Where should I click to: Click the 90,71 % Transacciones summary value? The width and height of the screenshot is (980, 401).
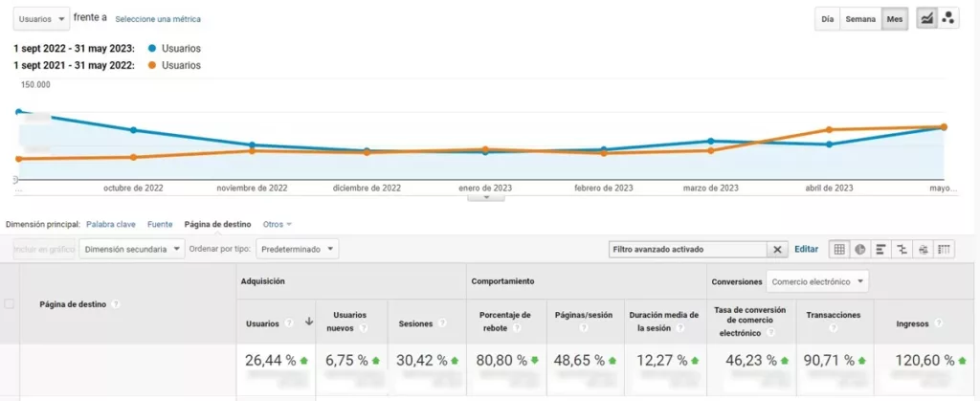point(830,361)
